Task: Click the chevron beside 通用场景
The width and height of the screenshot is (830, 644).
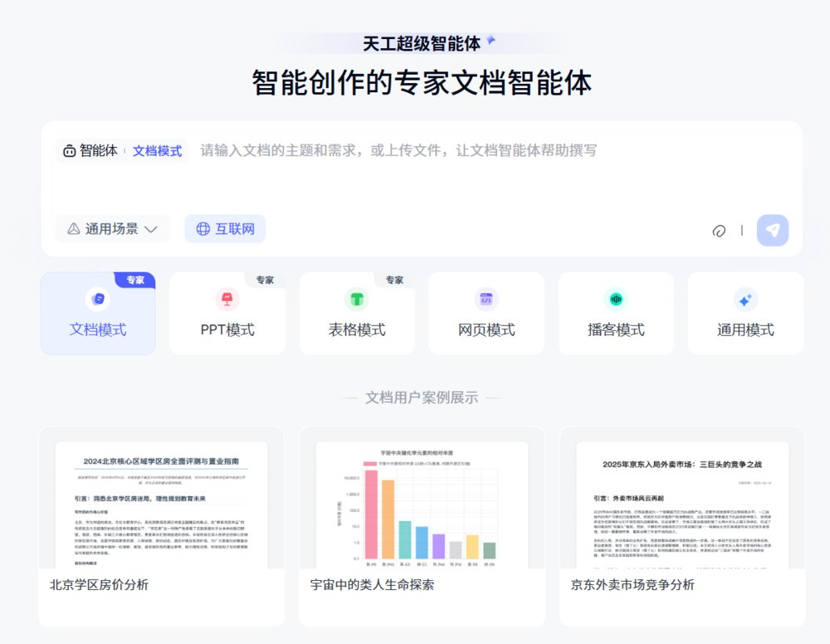Action: pyautogui.click(x=151, y=229)
